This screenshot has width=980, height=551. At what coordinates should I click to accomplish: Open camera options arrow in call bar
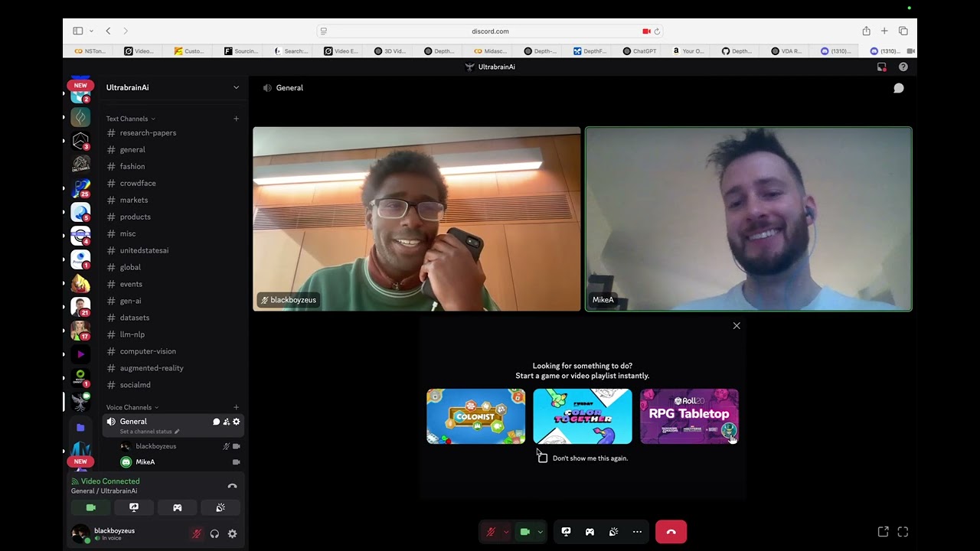coord(540,532)
